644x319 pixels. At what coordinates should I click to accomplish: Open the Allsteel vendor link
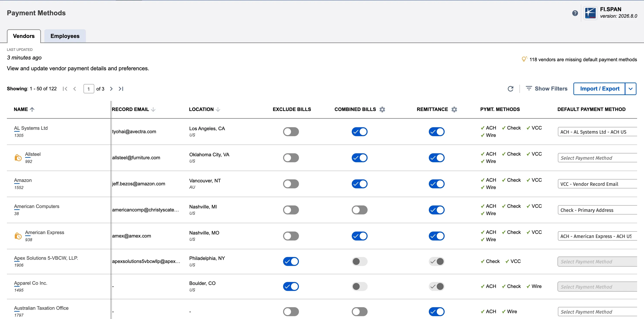[x=33, y=154]
